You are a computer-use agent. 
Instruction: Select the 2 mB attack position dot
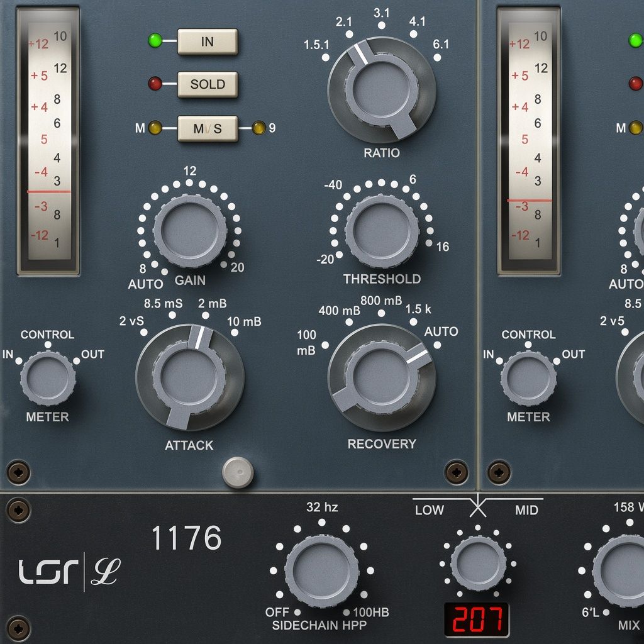[x=206, y=315]
